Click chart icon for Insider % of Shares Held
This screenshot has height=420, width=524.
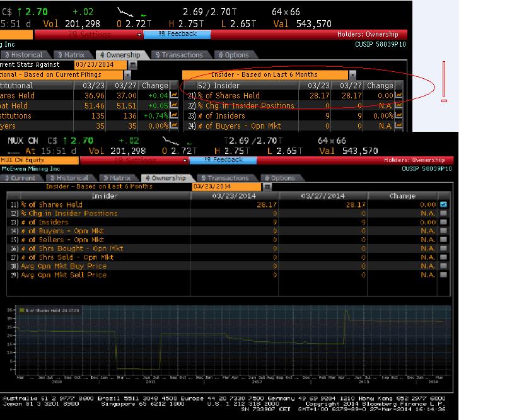[399, 96]
